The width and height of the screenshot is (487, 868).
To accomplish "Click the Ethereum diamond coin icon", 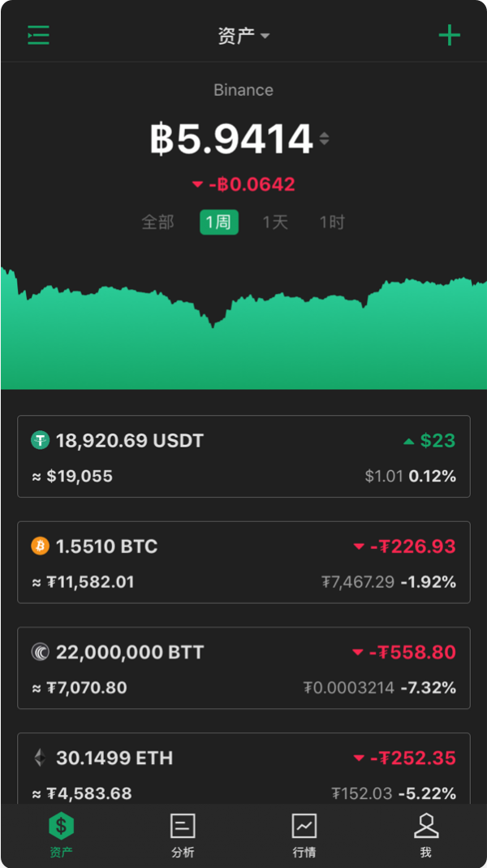I will (x=40, y=758).
